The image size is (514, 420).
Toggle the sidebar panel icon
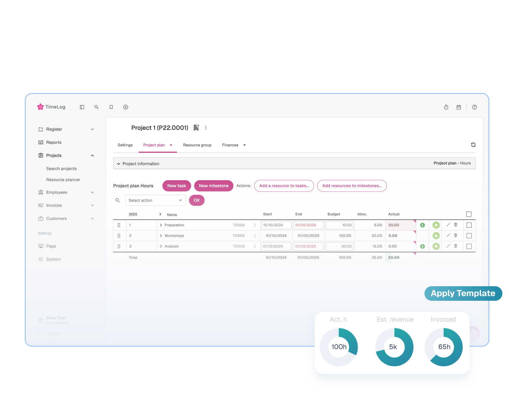click(x=82, y=107)
